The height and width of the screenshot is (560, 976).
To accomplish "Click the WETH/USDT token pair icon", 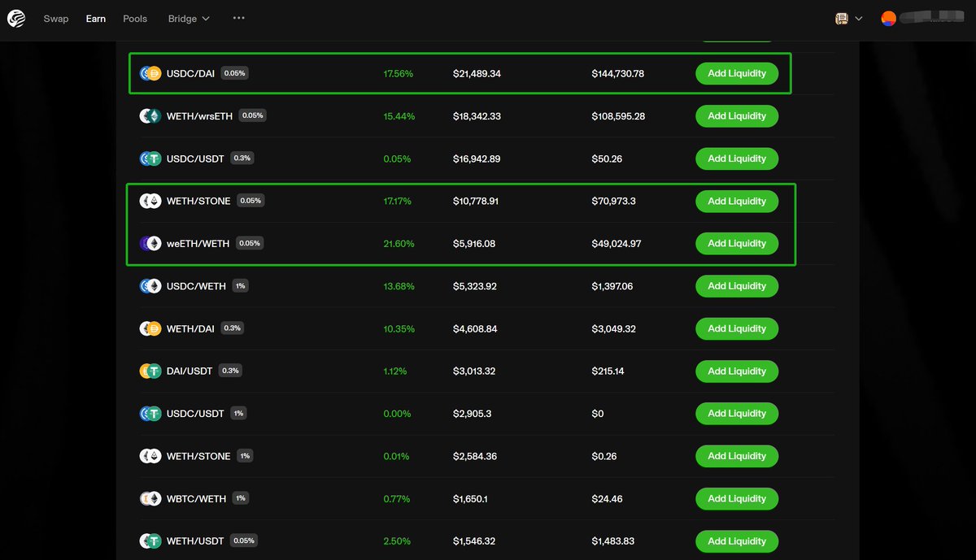I will [x=150, y=540].
